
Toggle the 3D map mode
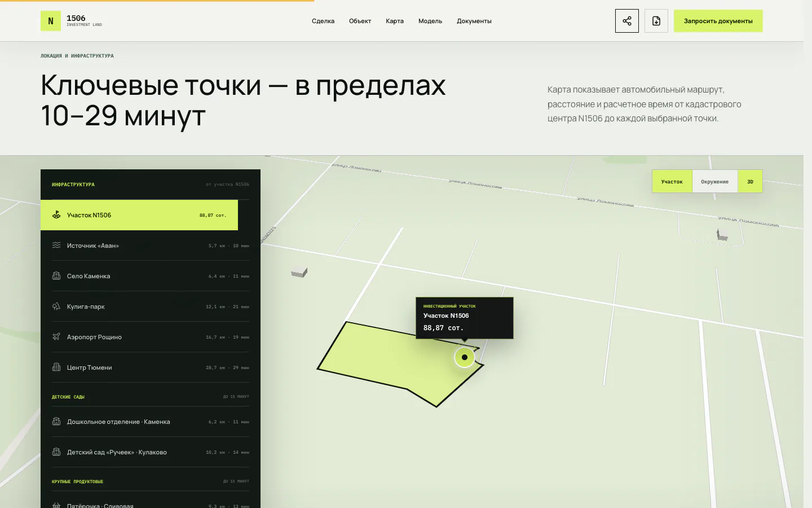click(751, 181)
